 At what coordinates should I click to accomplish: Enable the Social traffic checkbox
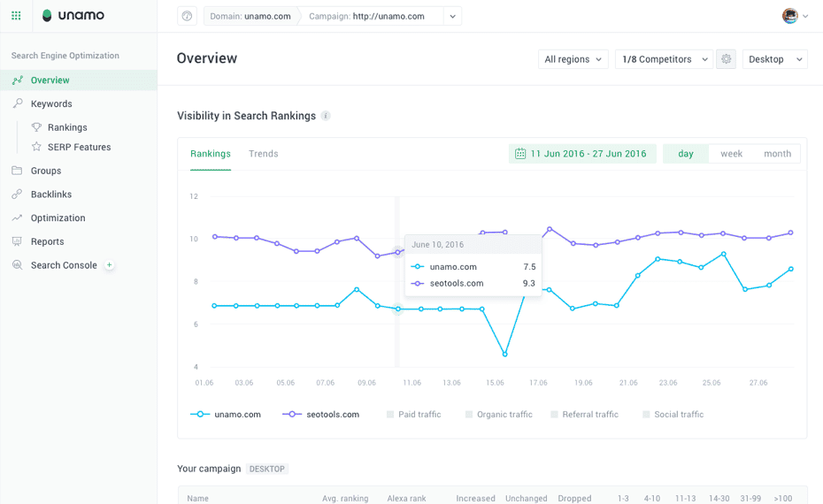(646, 415)
